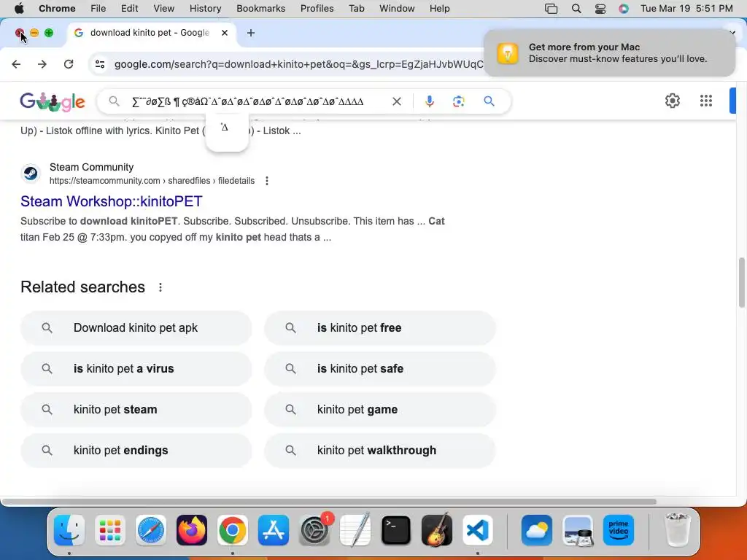Open the Edit menu
The image size is (747, 560).
coord(129,9)
